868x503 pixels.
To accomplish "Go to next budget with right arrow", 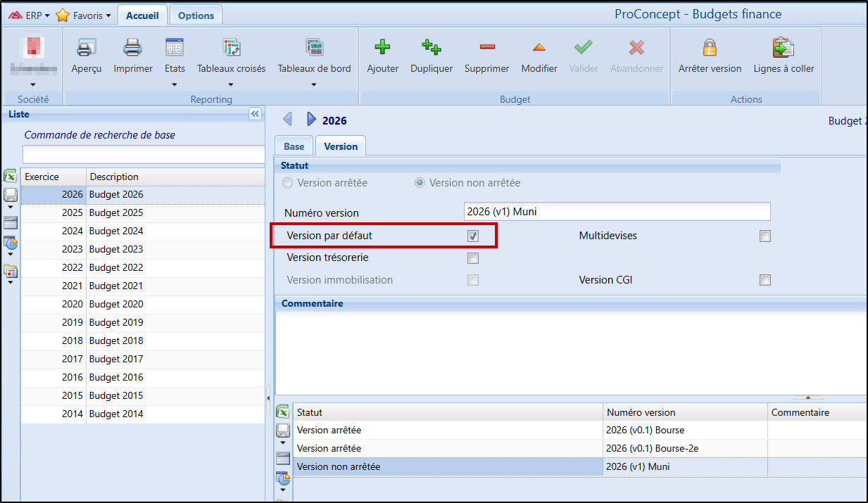I will pos(311,120).
